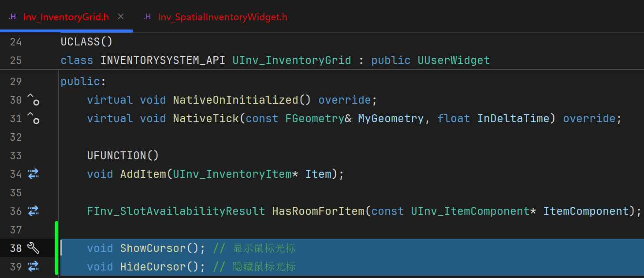644x278 pixels.
Task: Click the .H file icon of Inv_SpatialInventoryWidget.h tab
Action: [147, 17]
